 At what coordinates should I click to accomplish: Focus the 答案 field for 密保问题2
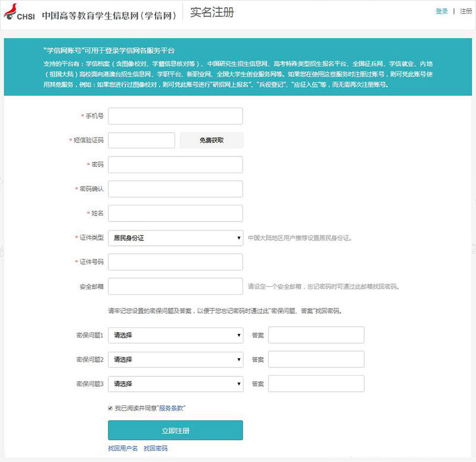[317, 360]
